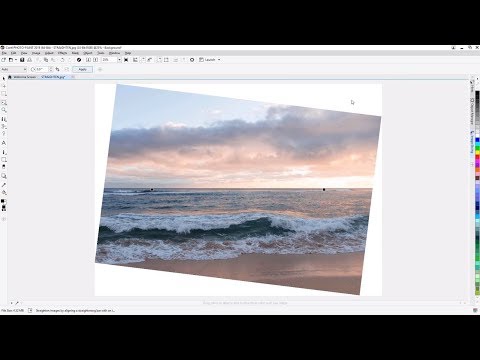Open the View menu
Screen dimensions: 480x360
[24, 53]
